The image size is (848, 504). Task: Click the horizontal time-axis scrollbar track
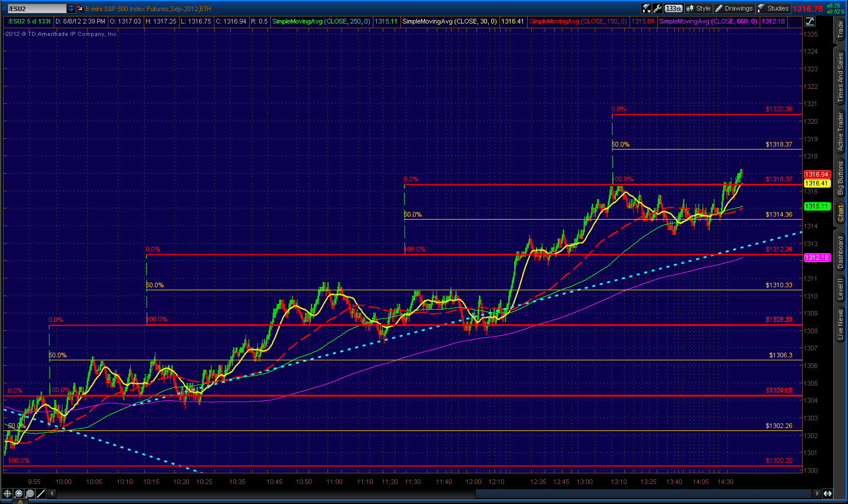[435, 493]
